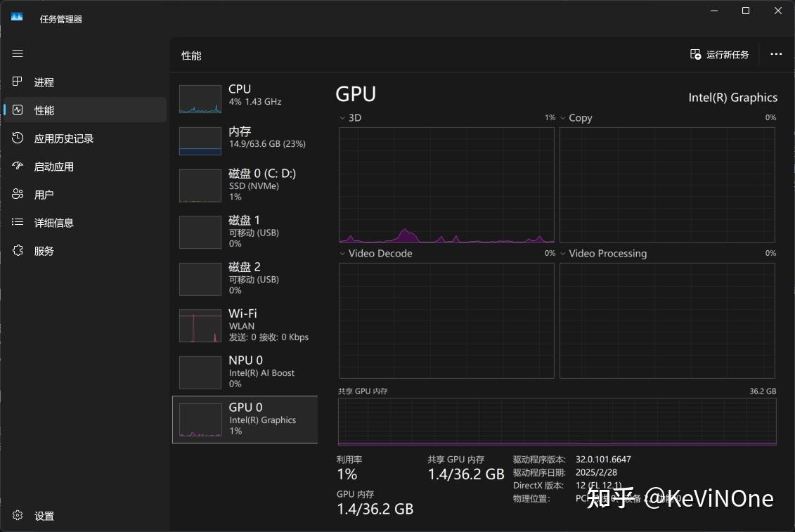Select 磁盘 0 (C: D:) entry

click(x=245, y=185)
